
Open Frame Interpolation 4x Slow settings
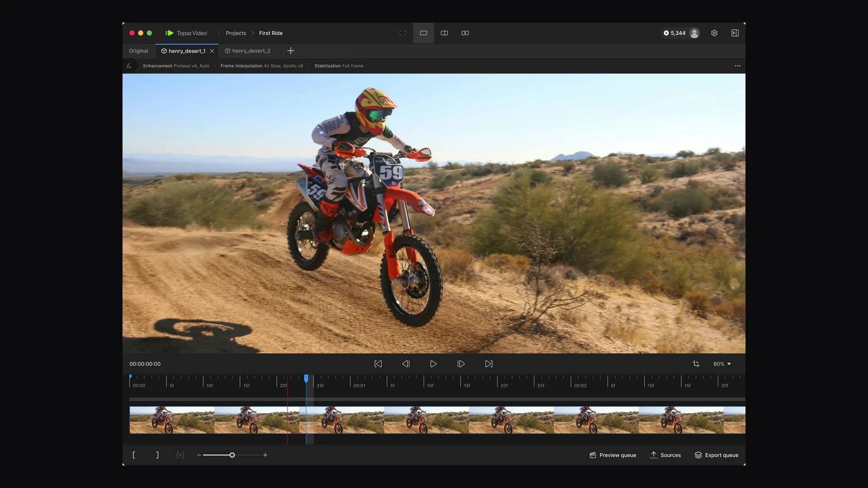tap(262, 66)
